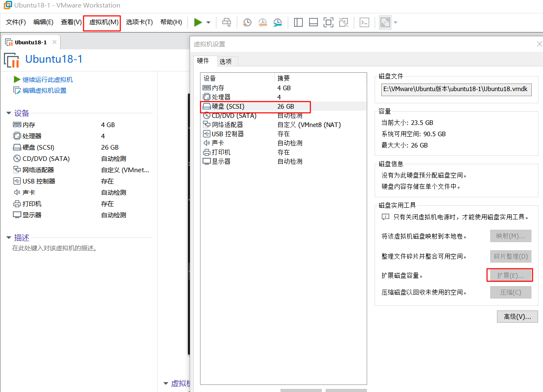Enter full screen mode via toolbar icon
The height and width of the screenshot is (392, 543).
[x=328, y=22]
